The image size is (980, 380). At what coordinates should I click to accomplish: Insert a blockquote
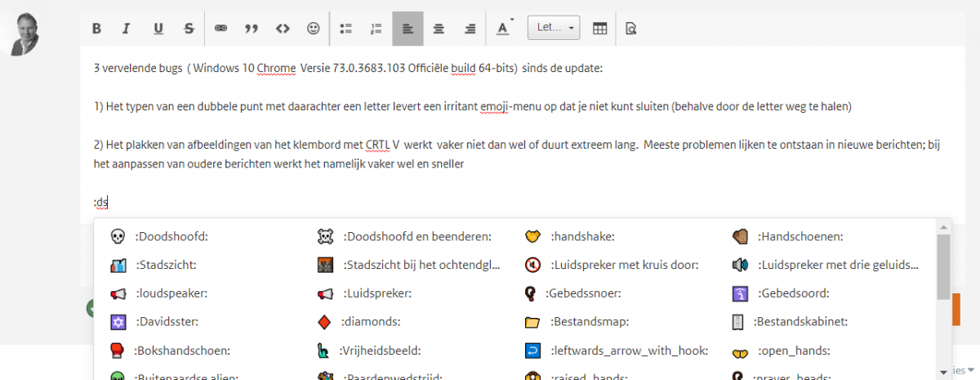point(251,28)
